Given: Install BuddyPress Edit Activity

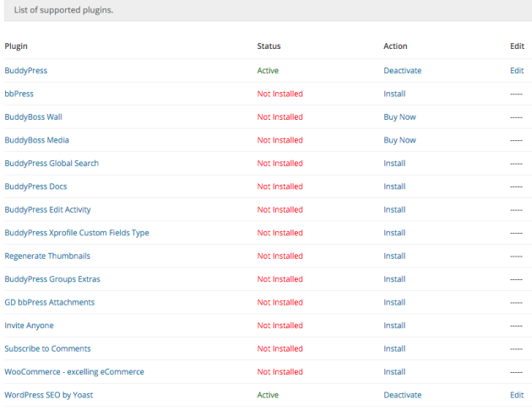Looking at the screenshot, I should (394, 210).
